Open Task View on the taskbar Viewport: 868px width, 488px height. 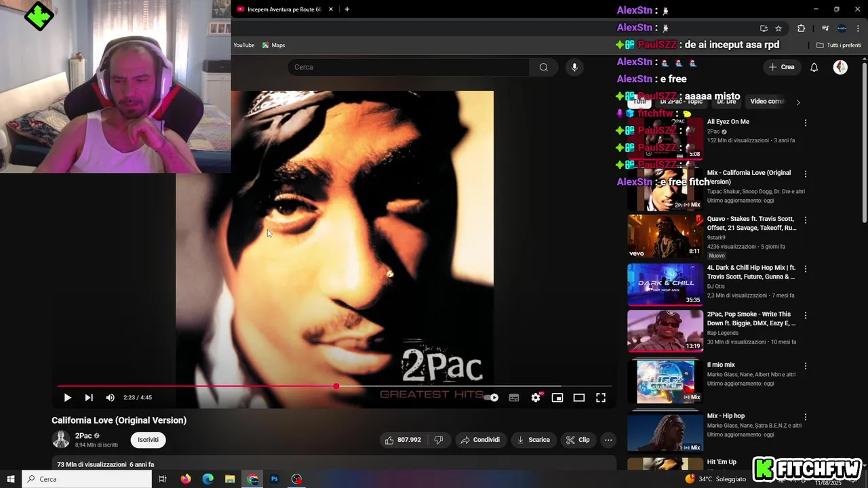[163, 479]
